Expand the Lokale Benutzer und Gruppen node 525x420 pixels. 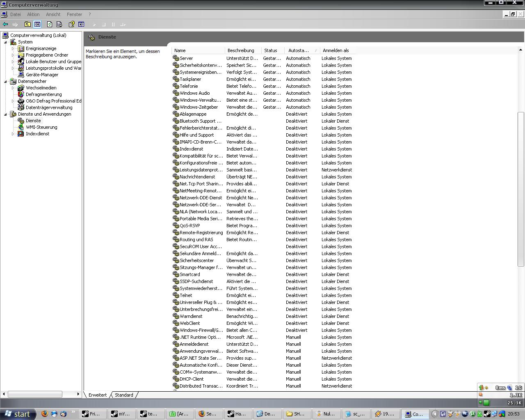(x=13, y=62)
